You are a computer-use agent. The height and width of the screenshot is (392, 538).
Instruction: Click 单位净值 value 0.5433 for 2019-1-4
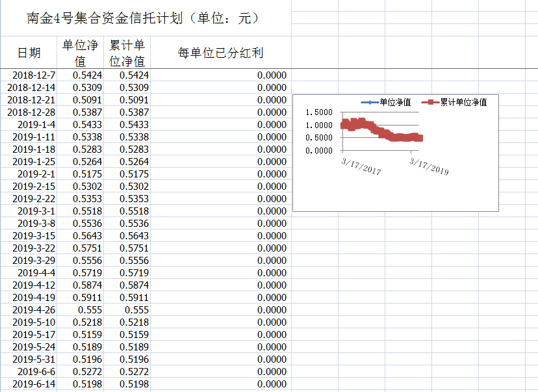[x=81, y=125]
